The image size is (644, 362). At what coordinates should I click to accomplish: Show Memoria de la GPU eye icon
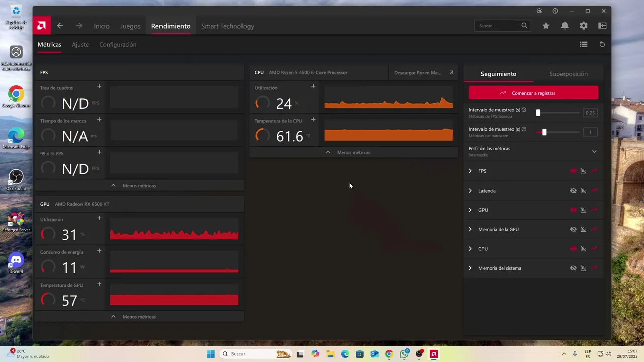pyautogui.click(x=573, y=229)
